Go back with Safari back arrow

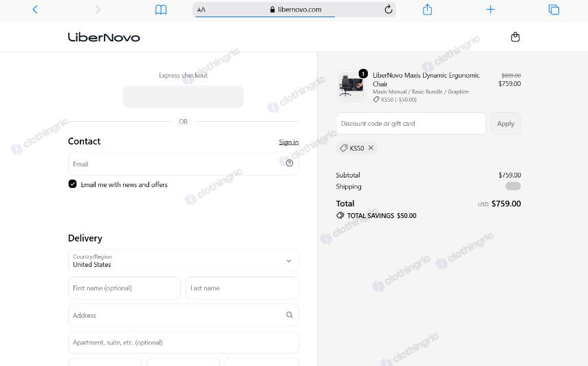point(35,10)
